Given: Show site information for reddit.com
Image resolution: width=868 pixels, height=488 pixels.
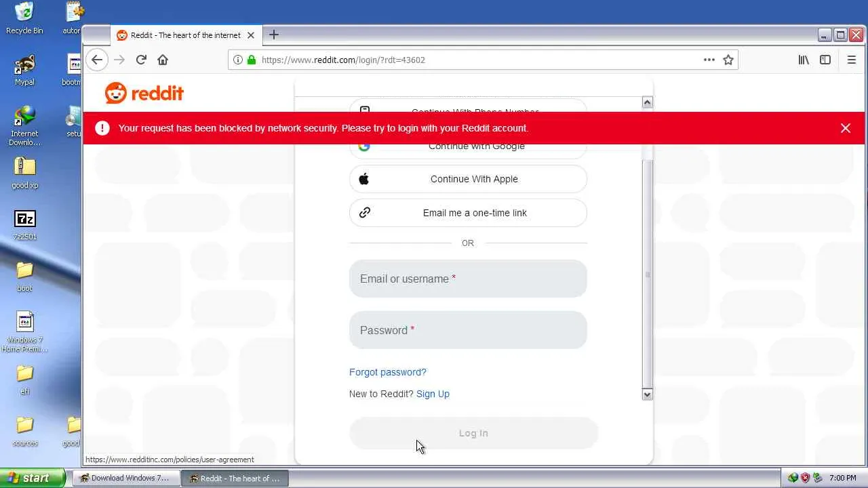Looking at the screenshot, I should click(x=238, y=60).
